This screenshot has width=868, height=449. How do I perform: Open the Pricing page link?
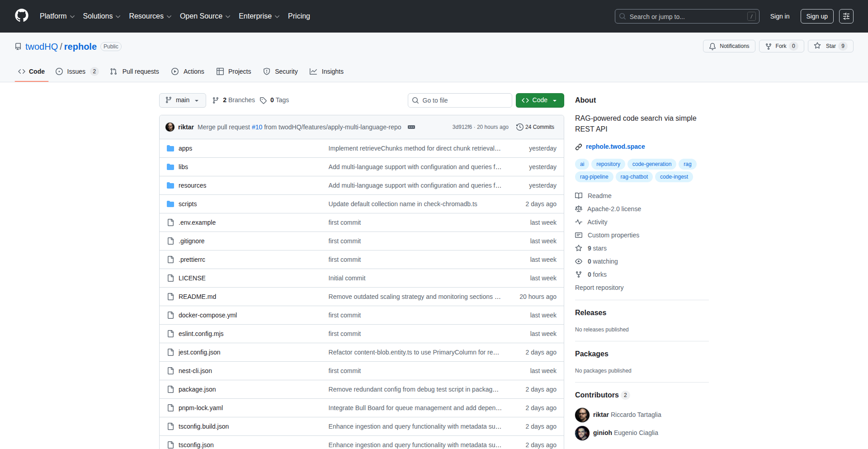click(x=299, y=16)
